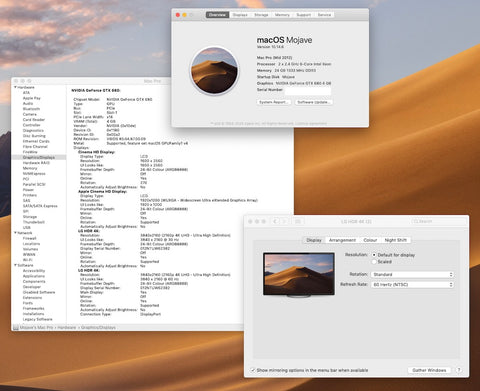Switch to the Displays tab in About This Mac
480x391 pixels.
(x=240, y=15)
